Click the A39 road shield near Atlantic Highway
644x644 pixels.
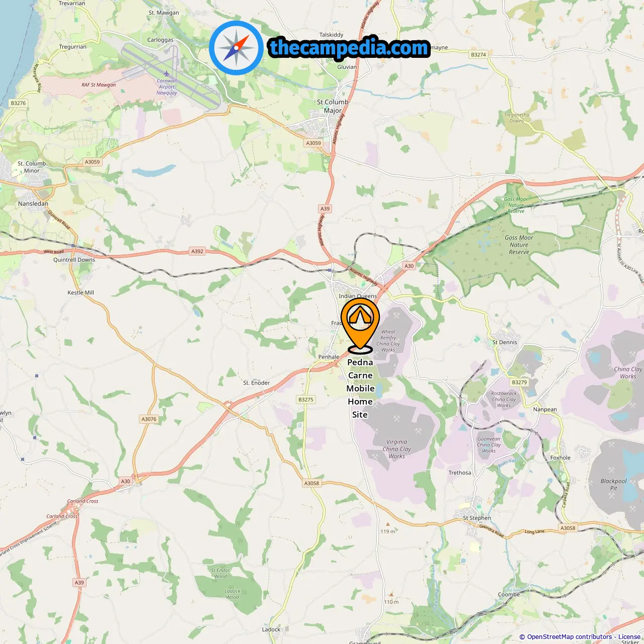[325, 209]
